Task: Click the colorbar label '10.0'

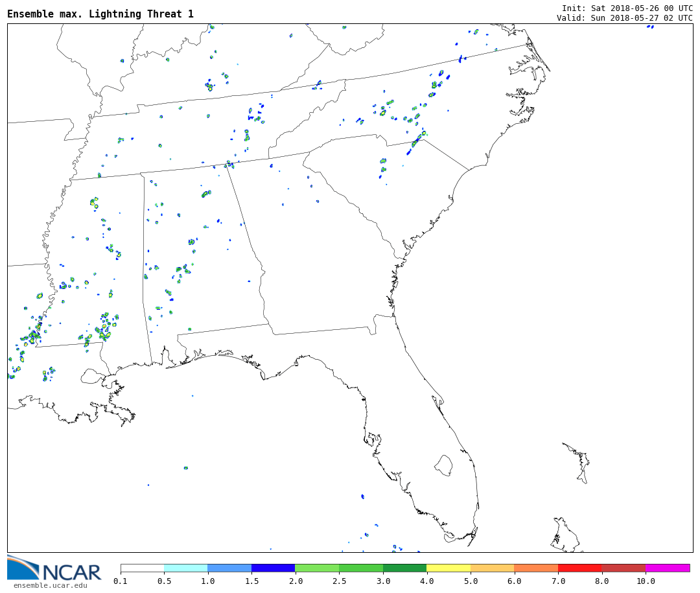Action: coord(646,581)
